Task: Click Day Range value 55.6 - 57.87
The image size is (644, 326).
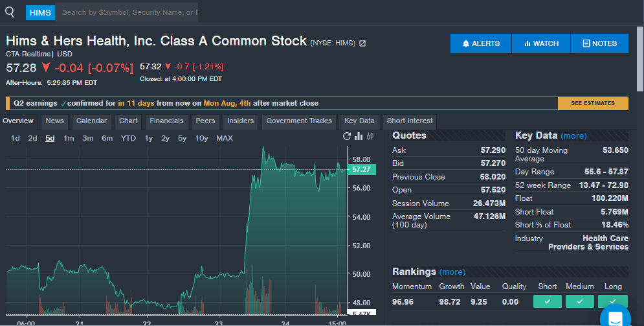Action: pos(606,172)
